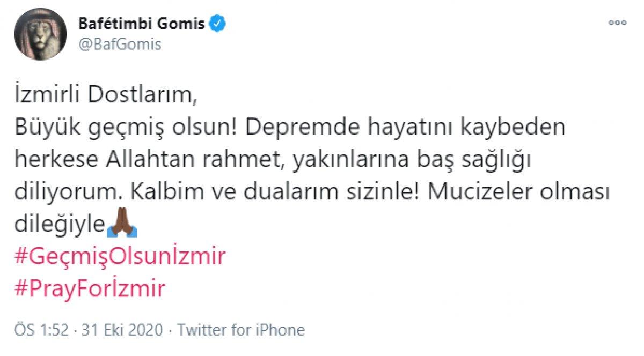Open the tweet via its timestamp
The width and height of the screenshot is (644, 356).
39,329
